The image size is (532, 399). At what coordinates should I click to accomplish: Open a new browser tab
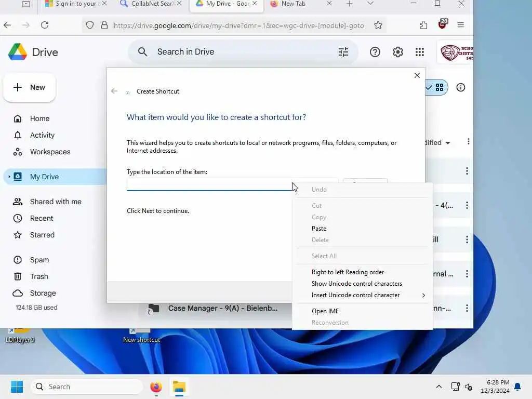(349, 4)
